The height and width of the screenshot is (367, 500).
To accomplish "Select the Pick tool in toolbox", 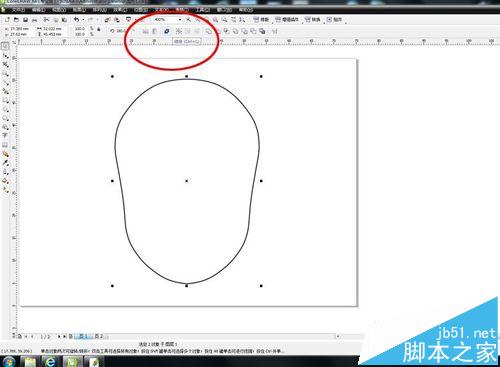I will (5, 46).
